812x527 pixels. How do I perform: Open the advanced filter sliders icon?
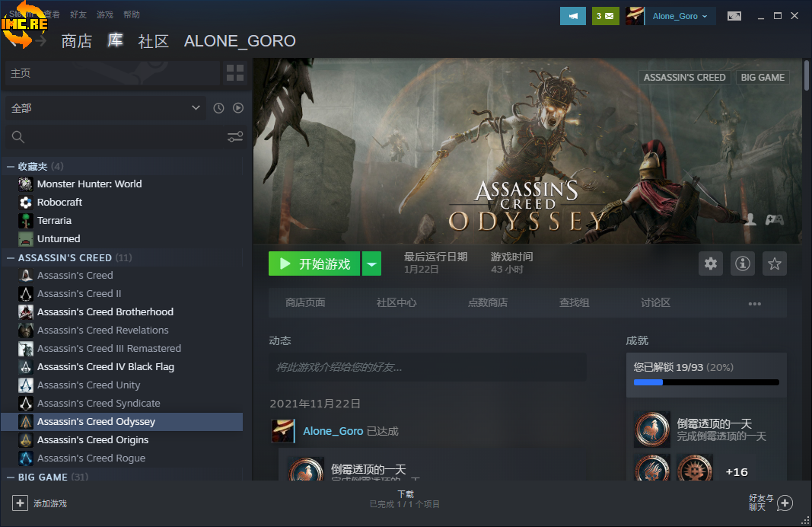pos(235,137)
